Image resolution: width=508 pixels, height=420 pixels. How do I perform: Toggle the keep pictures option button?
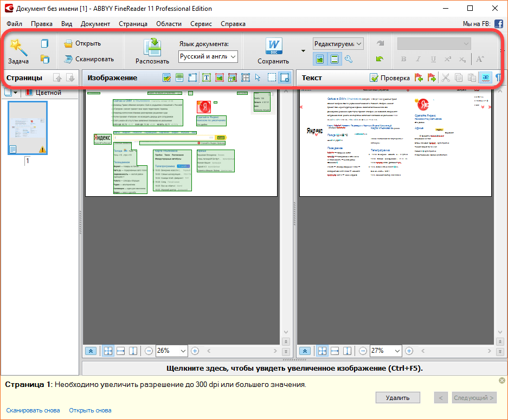[320, 59]
